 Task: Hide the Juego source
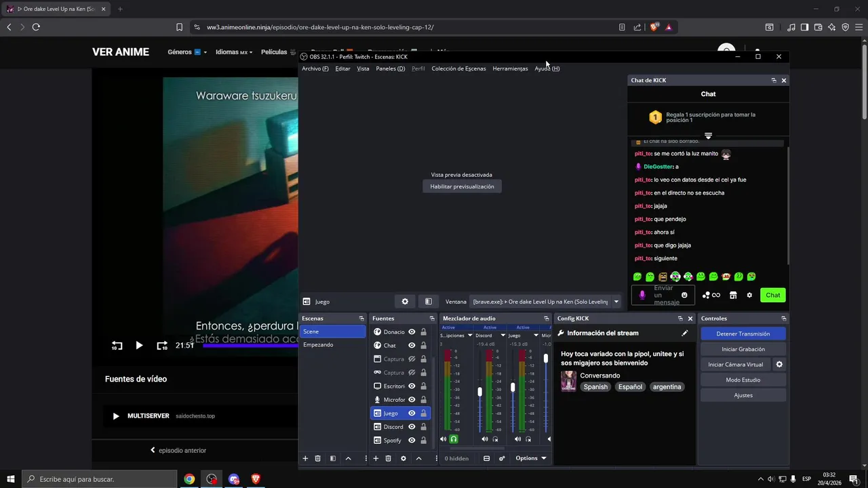(412, 413)
